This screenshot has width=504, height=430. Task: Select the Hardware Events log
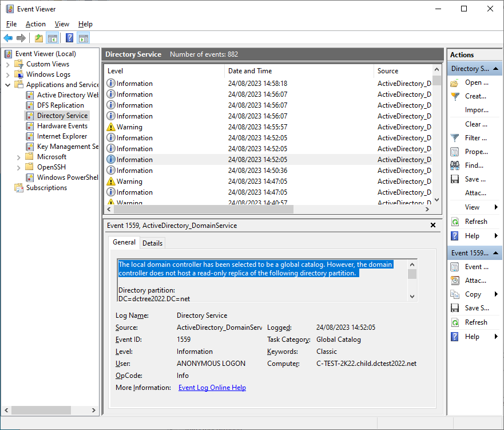62,126
